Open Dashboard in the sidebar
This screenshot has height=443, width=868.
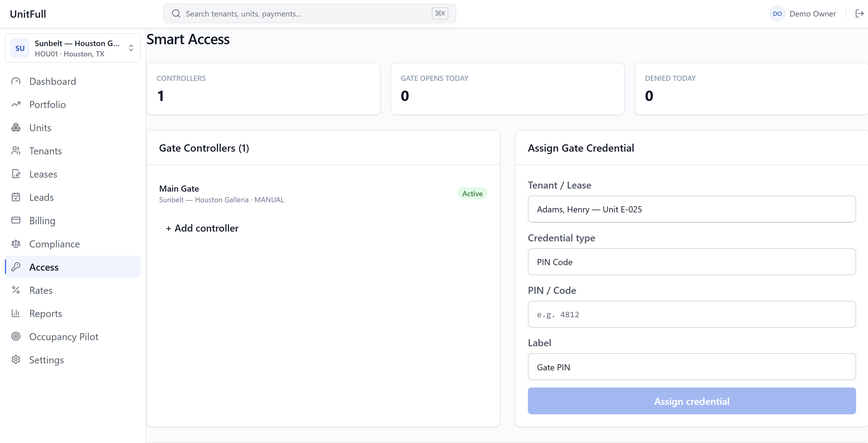tap(73, 81)
